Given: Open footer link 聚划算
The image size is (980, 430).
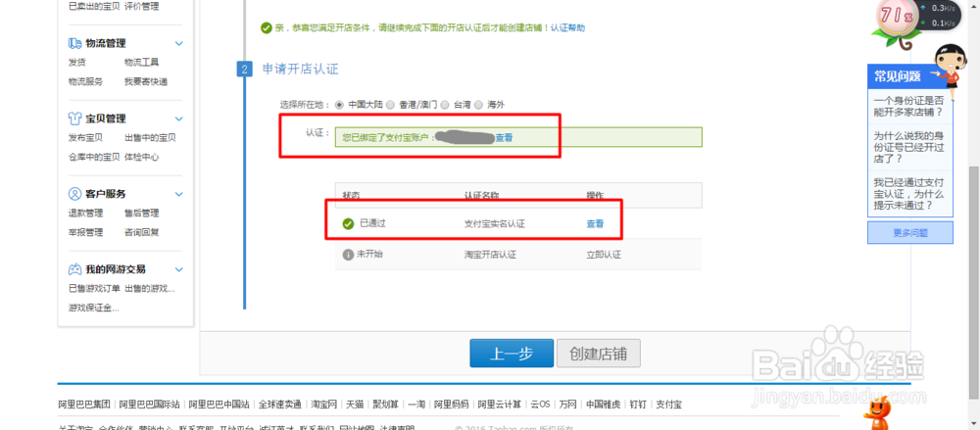Looking at the screenshot, I should (x=385, y=405).
